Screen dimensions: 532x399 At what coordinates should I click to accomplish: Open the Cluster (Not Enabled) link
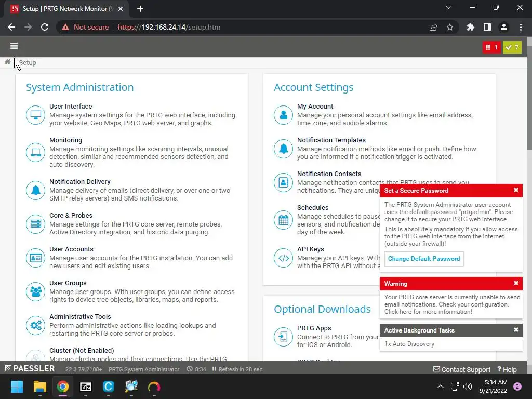coord(82,350)
